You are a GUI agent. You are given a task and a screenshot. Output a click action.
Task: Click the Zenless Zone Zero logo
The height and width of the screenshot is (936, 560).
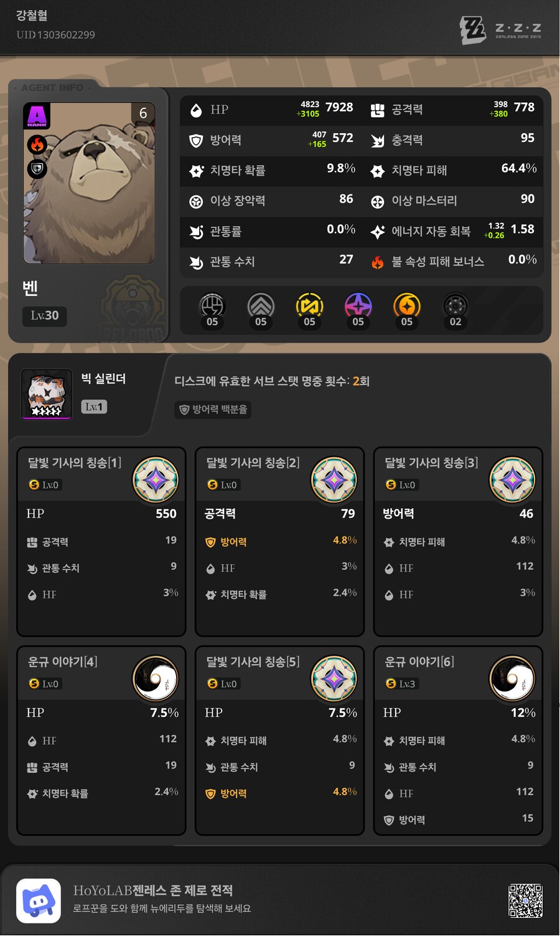coord(500,29)
